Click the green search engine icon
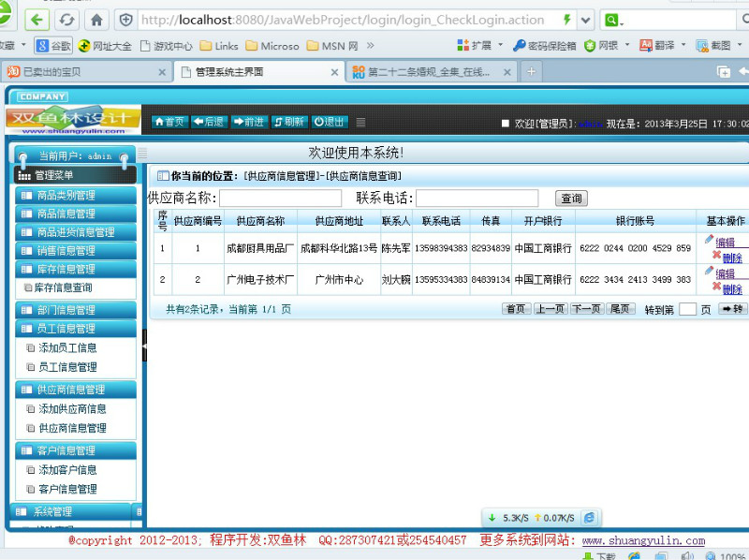Viewport: 749px width, 560px height. point(612,20)
